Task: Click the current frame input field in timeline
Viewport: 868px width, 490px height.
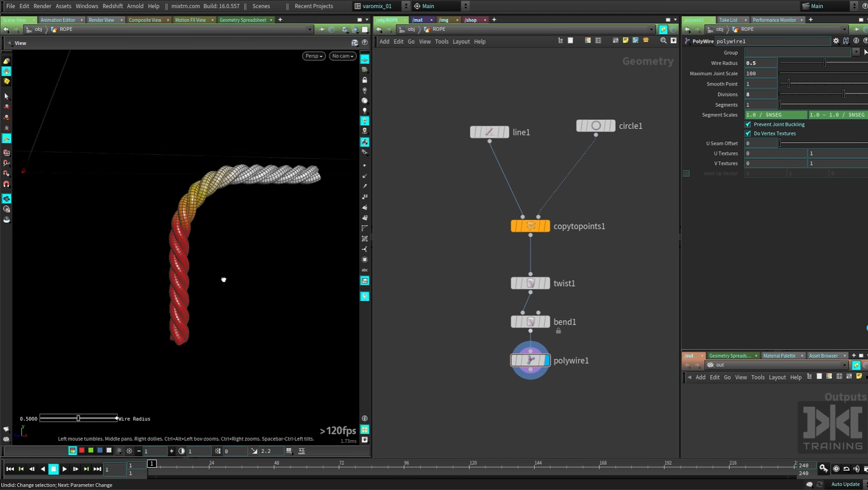Action: pyautogui.click(x=114, y=469)
